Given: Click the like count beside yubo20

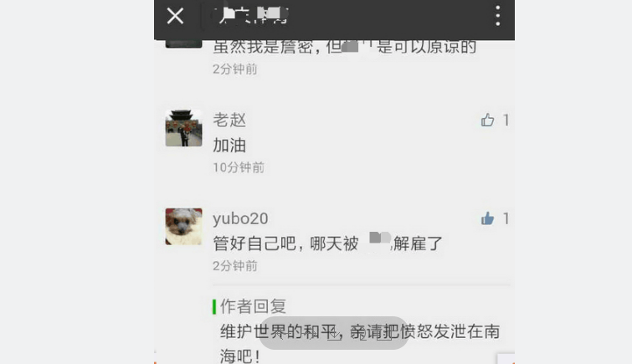Looking at the screenshot, I should 506,218.
